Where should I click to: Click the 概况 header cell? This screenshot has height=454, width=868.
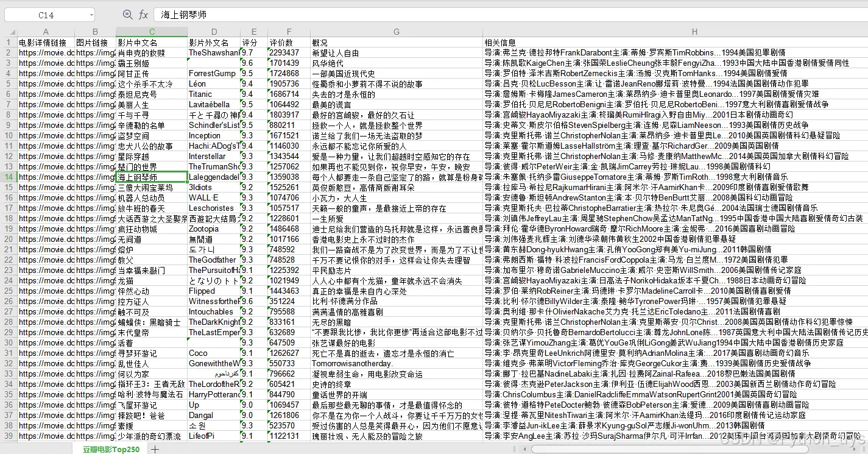coord(397,43)
